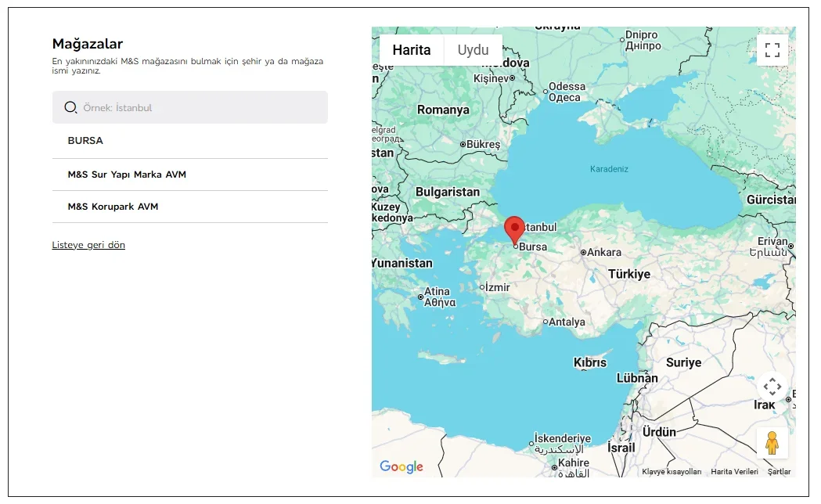Click the Google logo on map
Viewport: 821px width, 504px height.
[401, 467]
